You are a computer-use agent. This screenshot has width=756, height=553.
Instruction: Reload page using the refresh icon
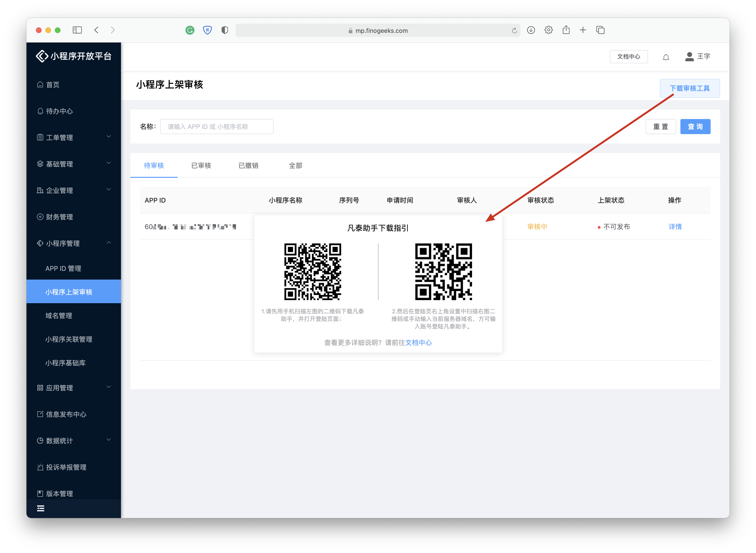515,30
